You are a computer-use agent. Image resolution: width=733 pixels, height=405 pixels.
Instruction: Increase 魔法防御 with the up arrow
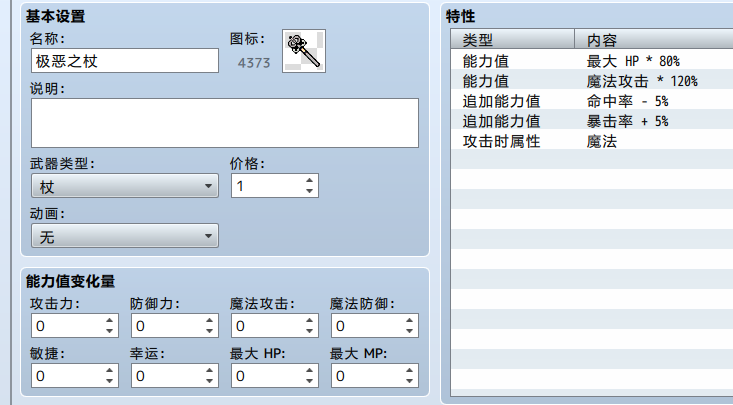[x=410, y=320]
